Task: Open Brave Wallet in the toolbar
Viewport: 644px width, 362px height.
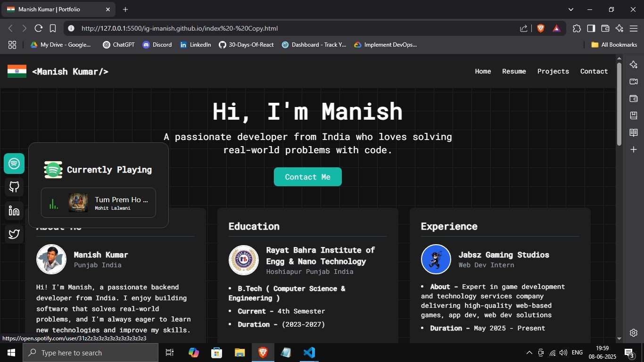Action: pos(605,28)
